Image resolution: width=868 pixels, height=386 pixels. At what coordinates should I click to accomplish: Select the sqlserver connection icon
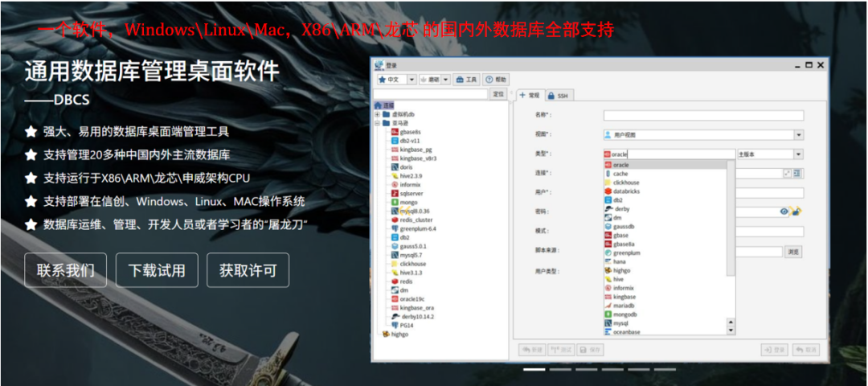click(395, 193)
